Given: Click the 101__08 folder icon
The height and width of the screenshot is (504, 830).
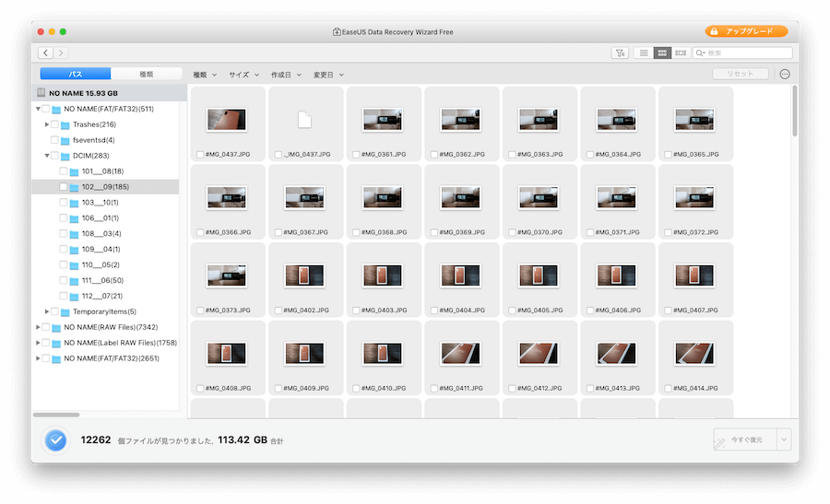Looking at the screenshot, I should tap(74, 171).
